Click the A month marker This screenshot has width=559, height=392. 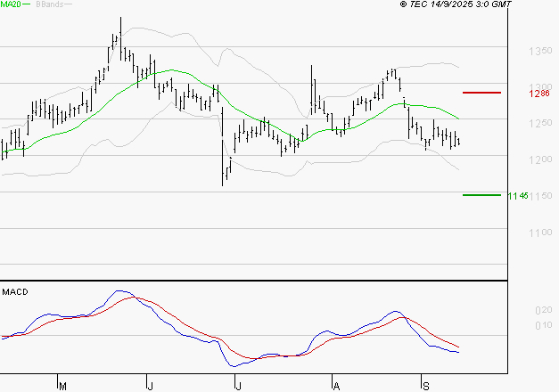click(336, 387)
